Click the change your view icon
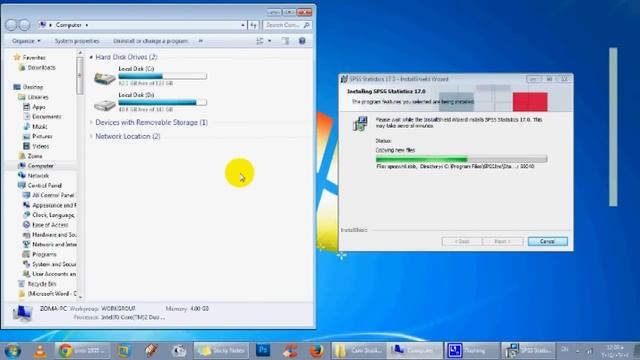This screenshot has width=640, height=360. tap(260, 41)
